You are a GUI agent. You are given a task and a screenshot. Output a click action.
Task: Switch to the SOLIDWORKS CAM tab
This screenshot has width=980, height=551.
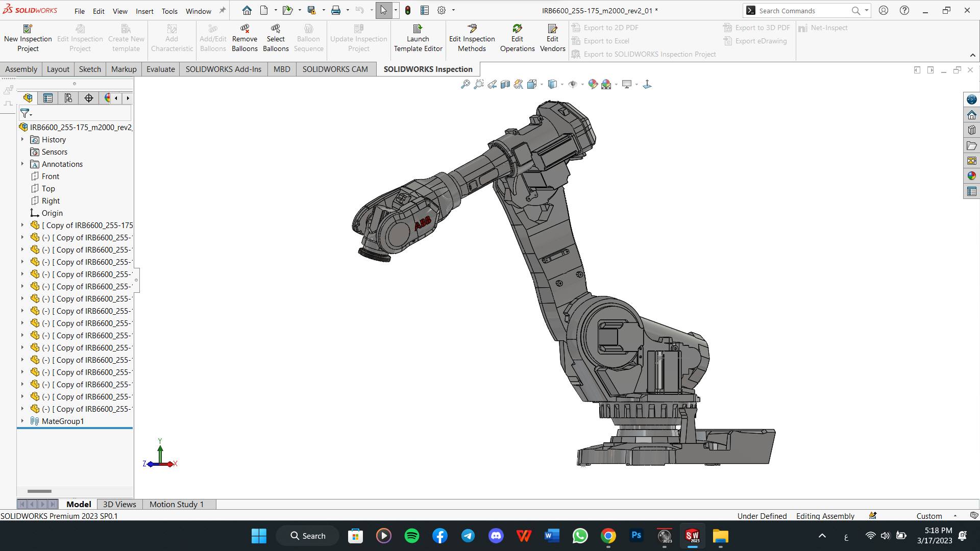[x=335, y=69]
